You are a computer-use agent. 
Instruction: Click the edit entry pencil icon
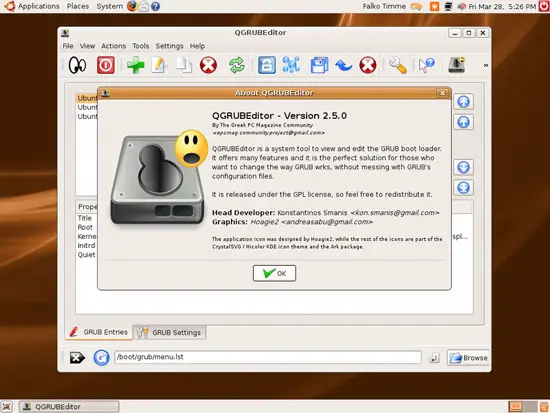tap(159, 65)
